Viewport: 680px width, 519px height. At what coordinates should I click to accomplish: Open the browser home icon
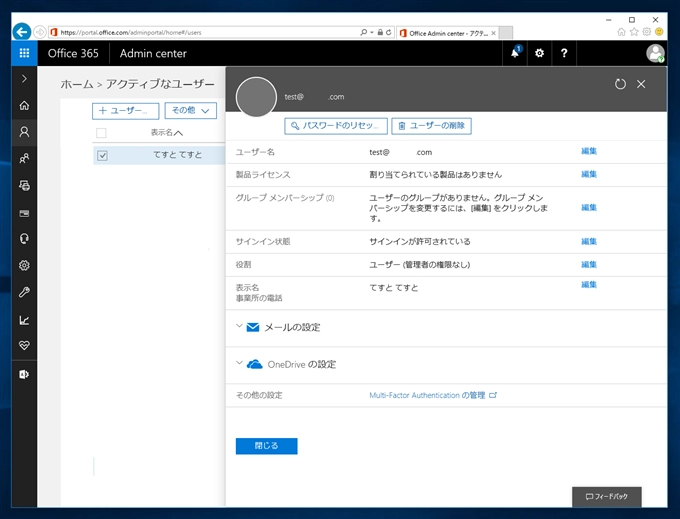click(x=621, y=32)
